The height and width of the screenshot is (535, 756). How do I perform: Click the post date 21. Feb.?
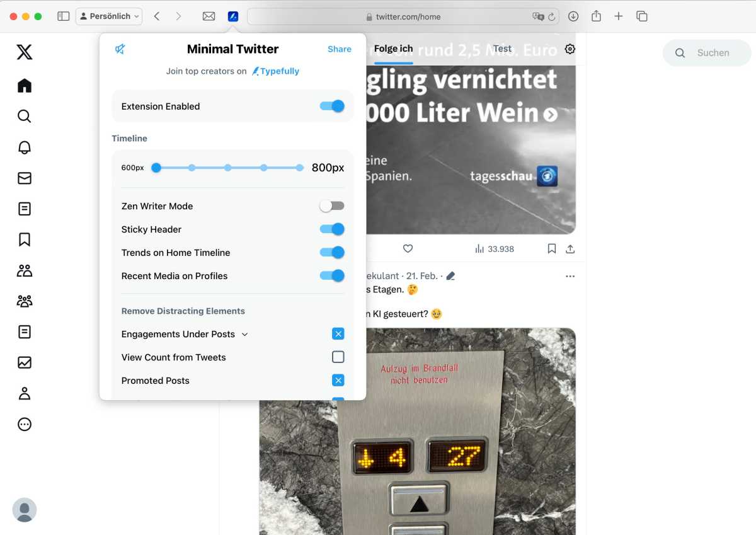(x=421, y=276)
